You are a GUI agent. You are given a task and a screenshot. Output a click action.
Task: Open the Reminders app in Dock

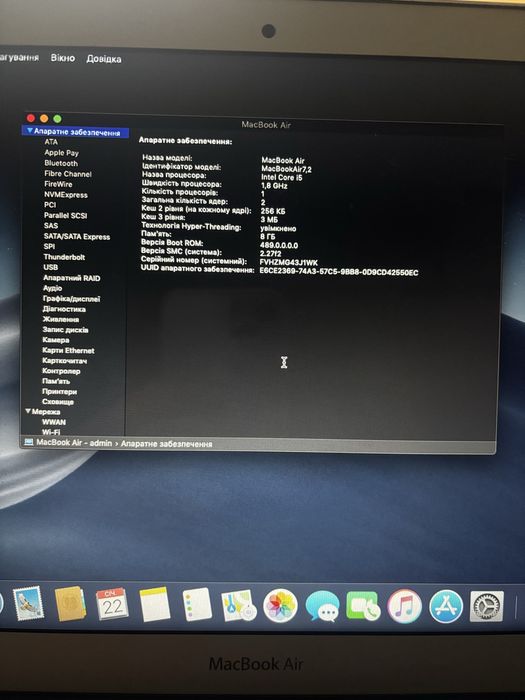point(197,604)
